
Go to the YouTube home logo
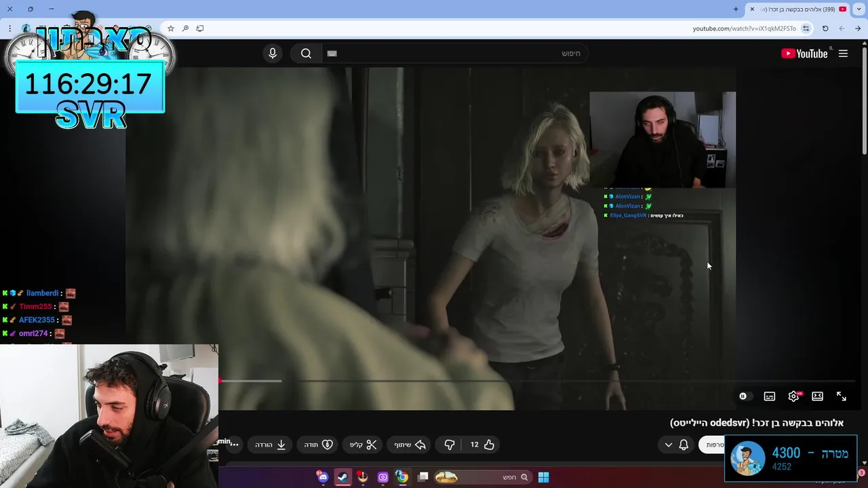point(804,54)
